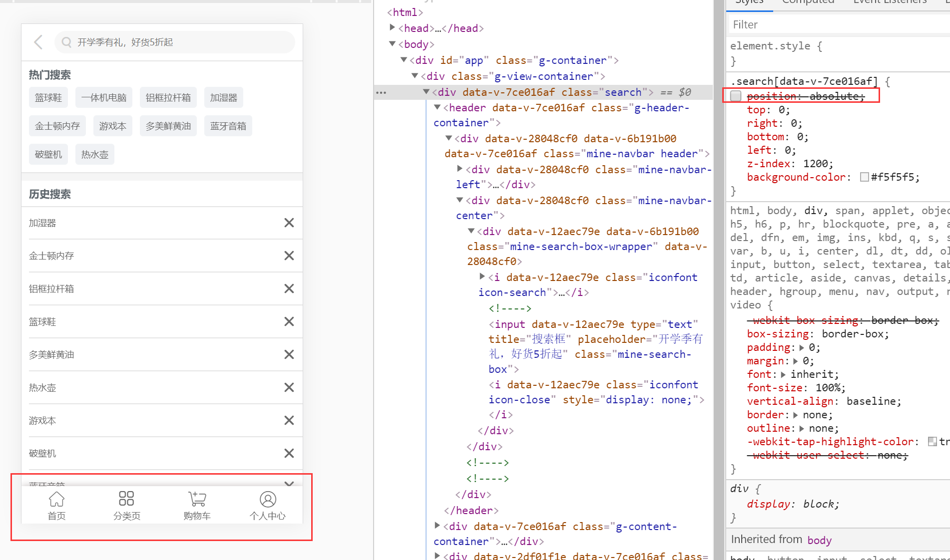Screen dimensions: 950x560
Task: Collapse the div class search node
Action: pos(426,92)
